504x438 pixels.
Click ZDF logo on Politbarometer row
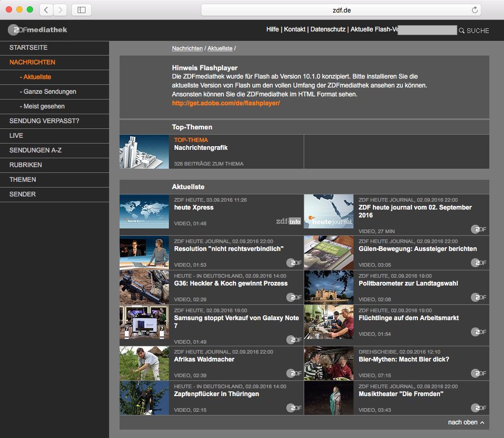[479, 298]
